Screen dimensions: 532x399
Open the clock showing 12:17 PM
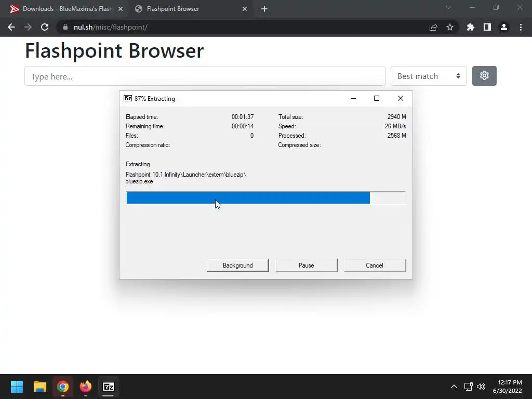(x=507, y=387)
